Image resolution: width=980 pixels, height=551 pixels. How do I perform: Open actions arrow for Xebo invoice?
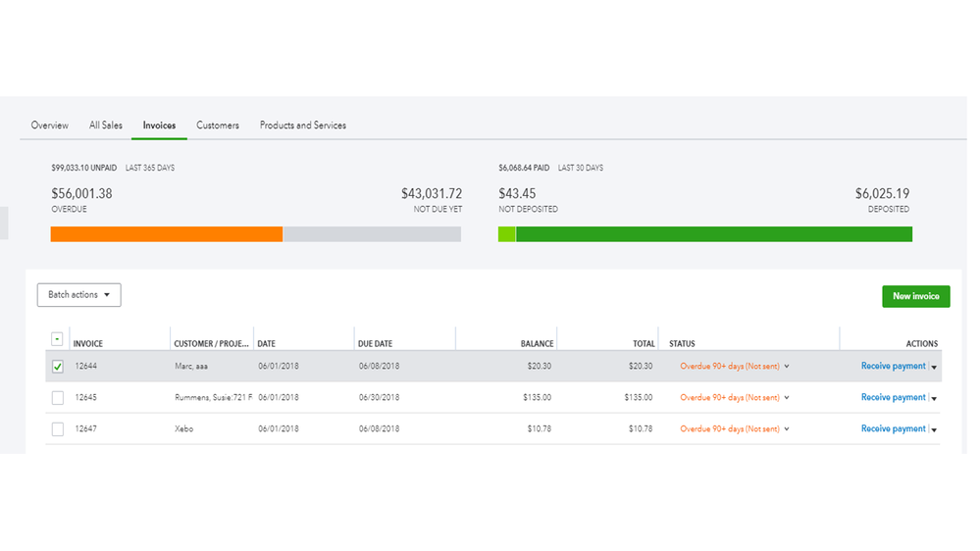pyautogui.click(x=934, y=430)
